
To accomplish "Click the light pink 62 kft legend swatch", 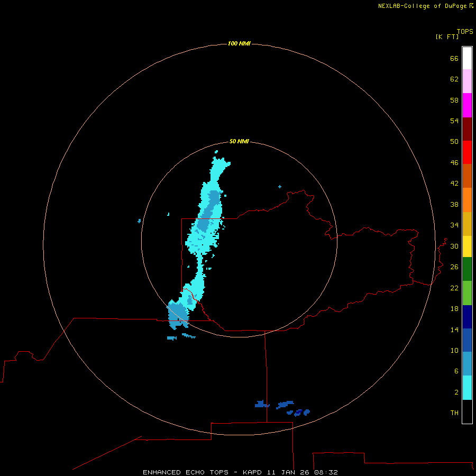I will (467, 81).
